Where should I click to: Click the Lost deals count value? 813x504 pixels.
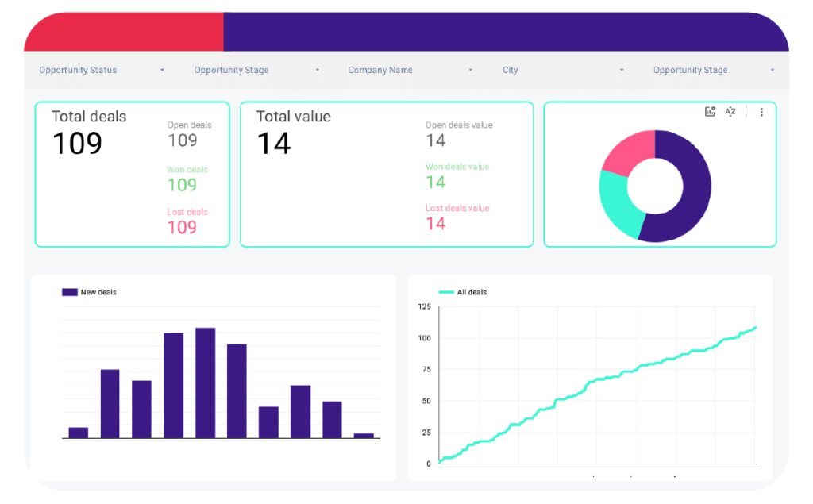(182, 227)
